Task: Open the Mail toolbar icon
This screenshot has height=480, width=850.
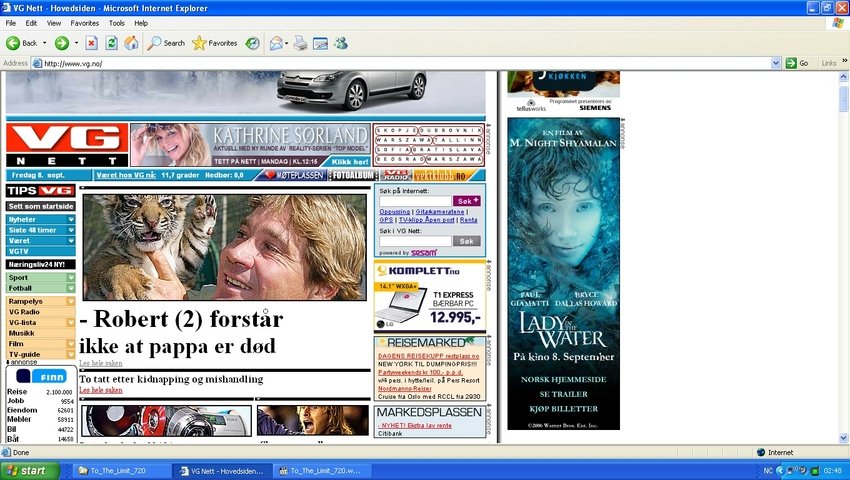Action: [x=276, y=43]
